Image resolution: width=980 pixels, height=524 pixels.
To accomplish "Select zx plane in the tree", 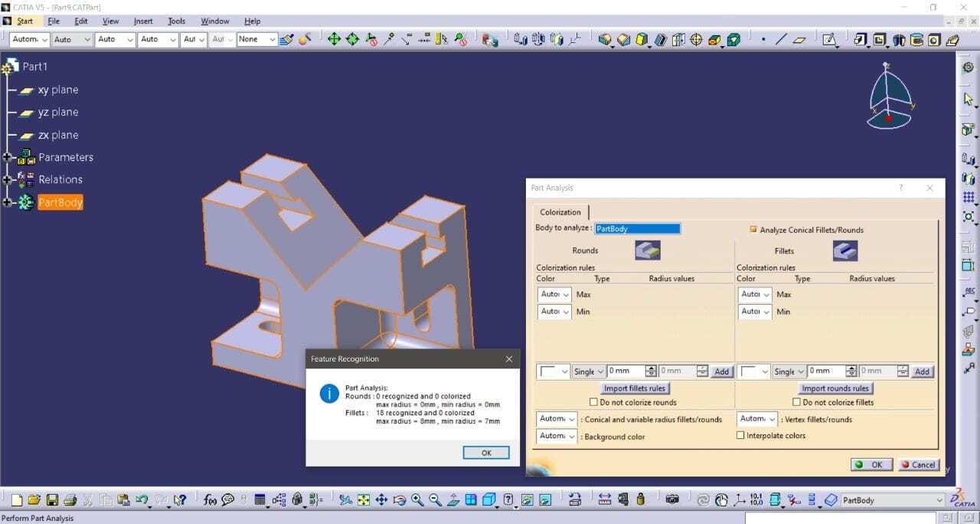I will click(x=58, y=135).
